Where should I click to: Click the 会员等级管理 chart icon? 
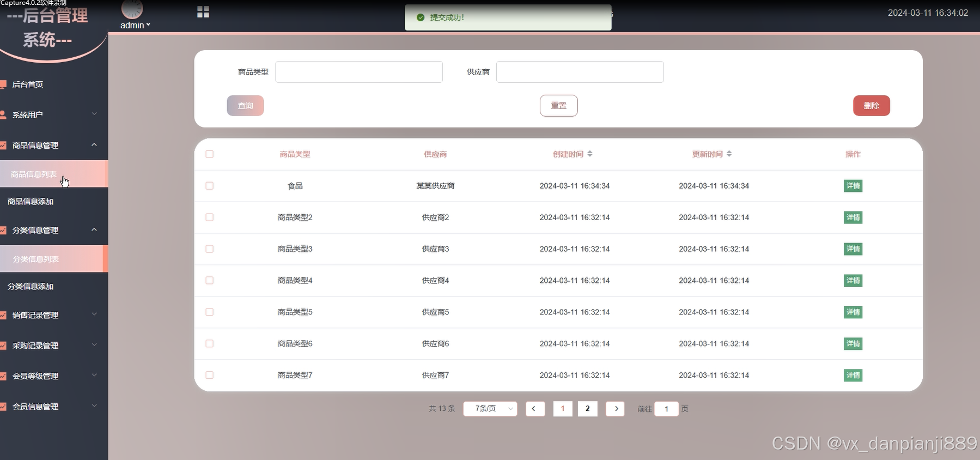point(3,377)
